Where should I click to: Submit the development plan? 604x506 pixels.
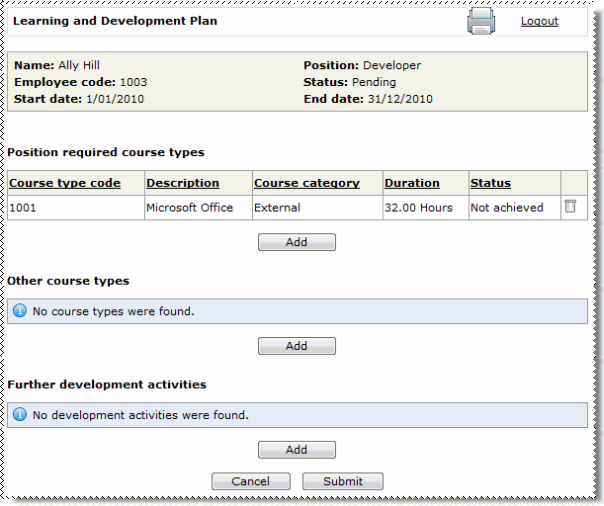tap(343, 481)
